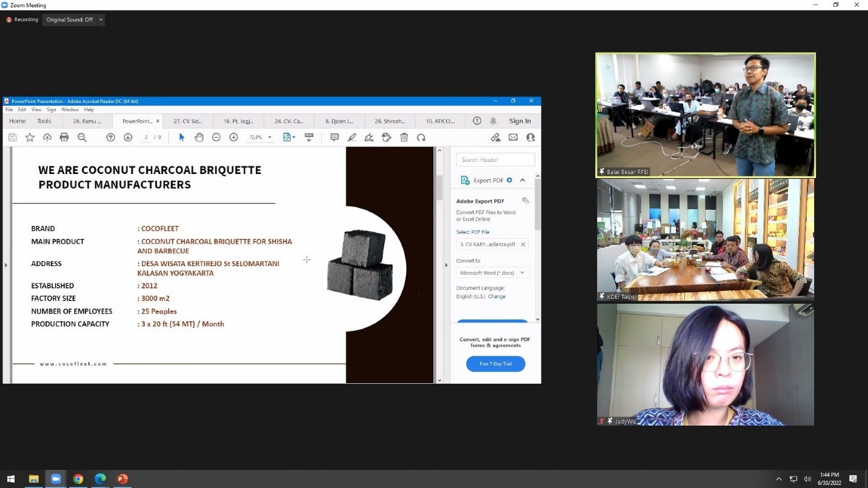
Task: Click the scrolling mode keyboard icon
Action: click(309, 138)
